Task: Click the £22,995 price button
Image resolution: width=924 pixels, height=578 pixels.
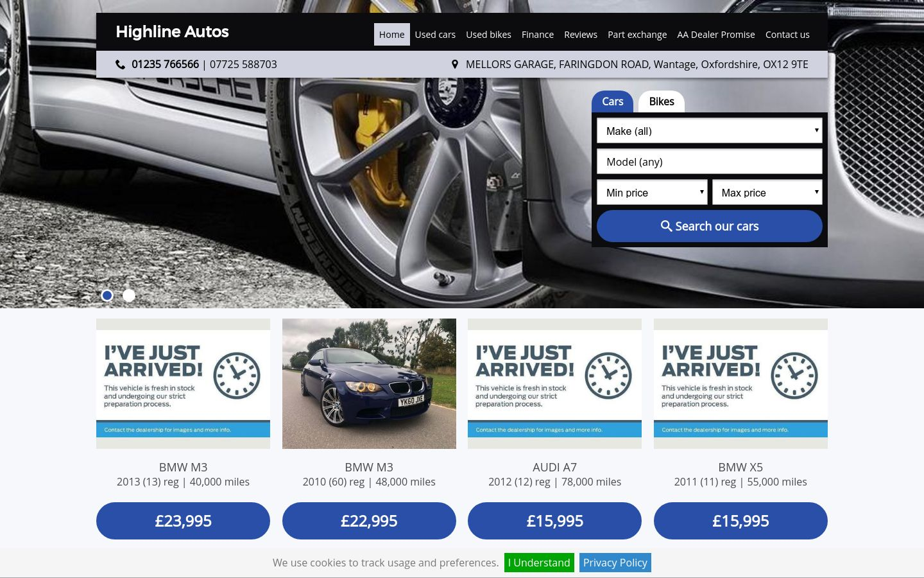Action: coord(369,521)
